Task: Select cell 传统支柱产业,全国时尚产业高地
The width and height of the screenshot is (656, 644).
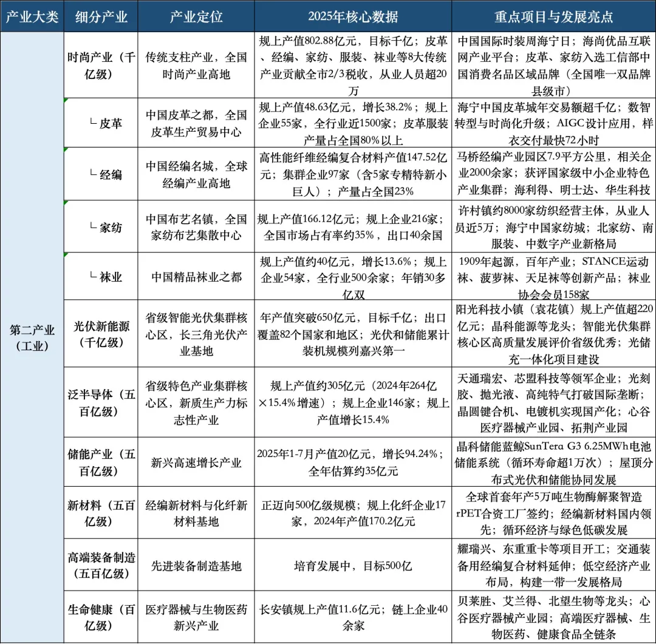Action: 196,65
